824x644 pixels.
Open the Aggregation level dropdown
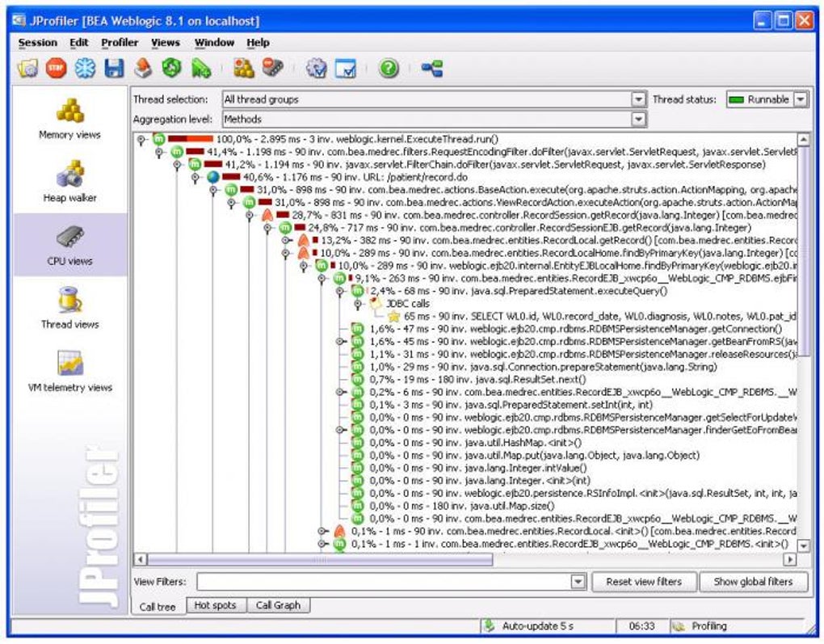(638, 120)
